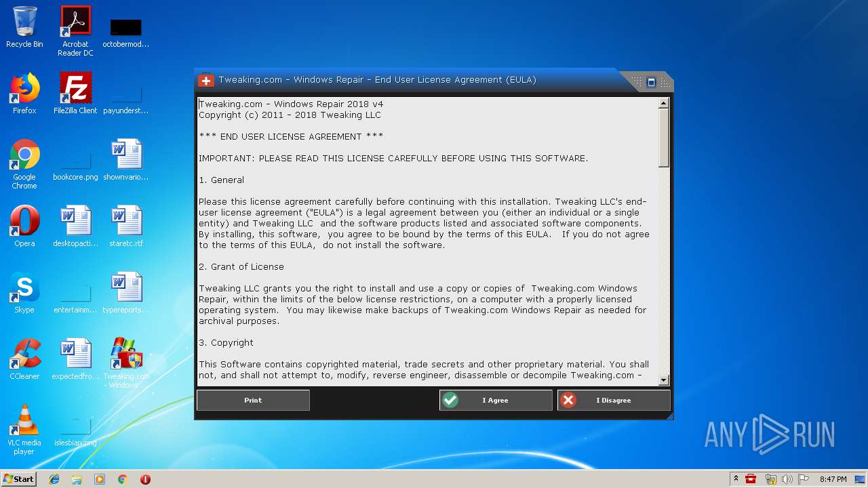Select the Google Chrome desktop shortcut
868x488 pixels.
click(x=24, y=164)
